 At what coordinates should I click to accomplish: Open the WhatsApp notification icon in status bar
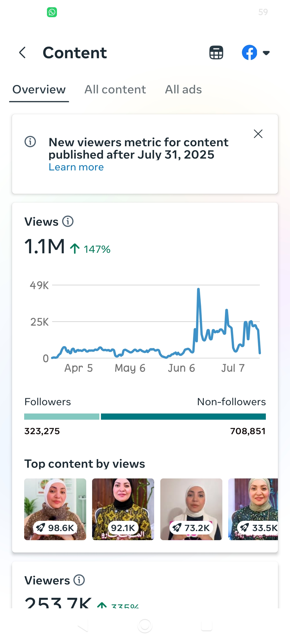click(x=52, y=12)
